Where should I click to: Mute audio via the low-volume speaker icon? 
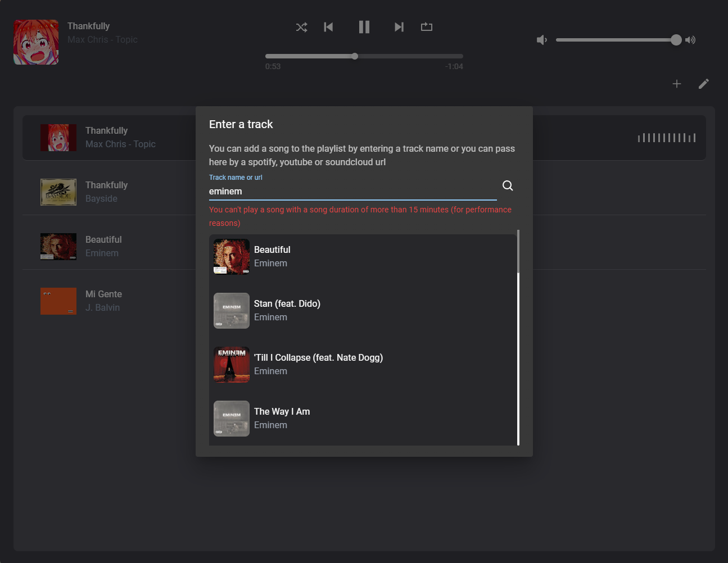coord(541,40)
